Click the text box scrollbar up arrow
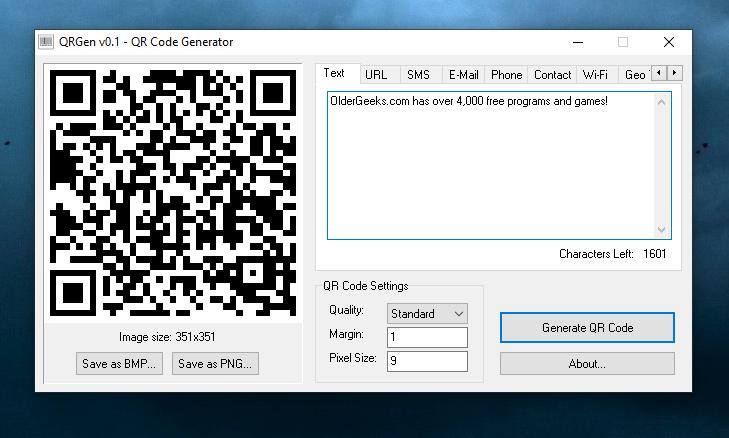Screen dimensions: 729x438 (x=662, y=102)
